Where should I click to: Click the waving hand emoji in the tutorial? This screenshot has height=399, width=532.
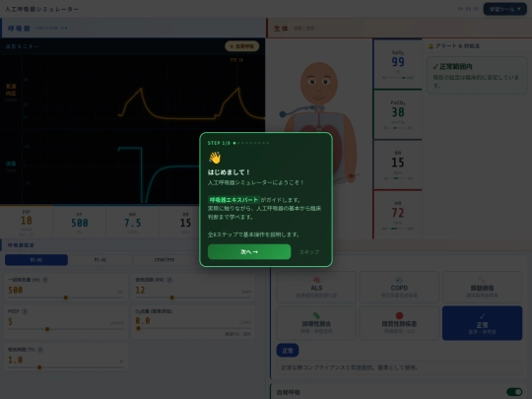(x=215, y=158)
